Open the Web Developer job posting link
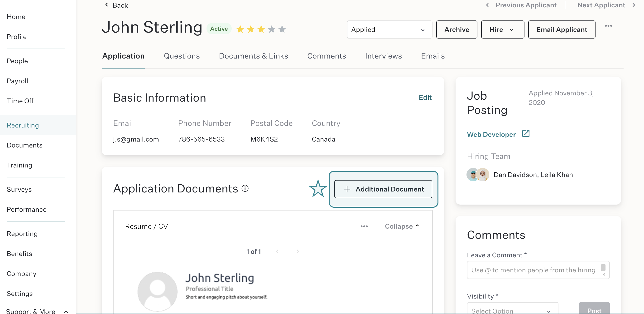The height and width of the screenshot is (314, 644). click(x=491, y=134)
